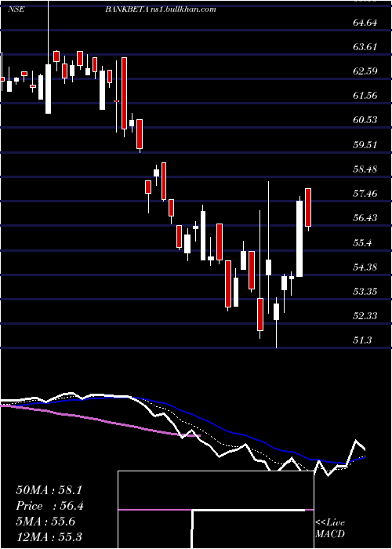Click the 59.51 price axis label

pyautogui.click(x=365, y=144)
